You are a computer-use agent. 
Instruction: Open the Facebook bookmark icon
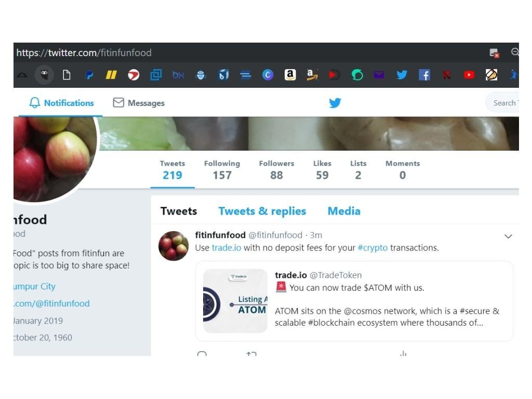424,75
